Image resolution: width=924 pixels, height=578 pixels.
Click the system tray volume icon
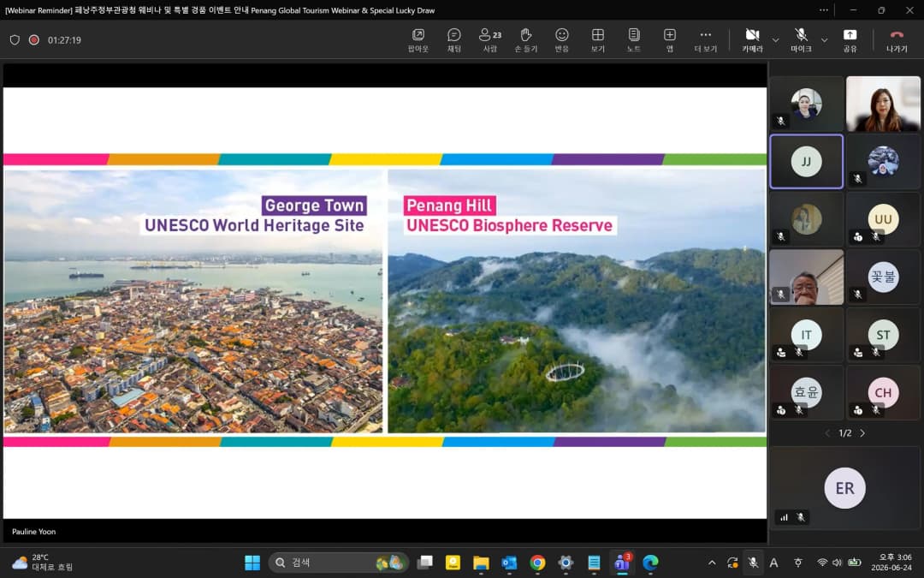click(837, 563)
